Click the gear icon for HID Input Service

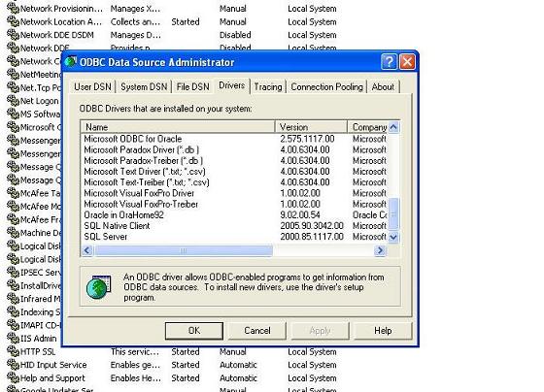13,365
